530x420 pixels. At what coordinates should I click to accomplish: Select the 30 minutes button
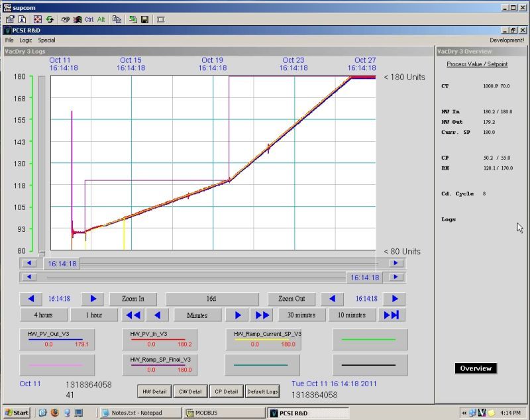301,315
